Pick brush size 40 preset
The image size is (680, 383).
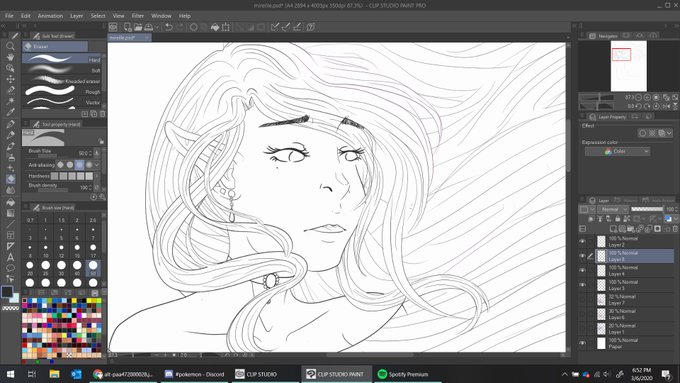click(x=77, y=267)
